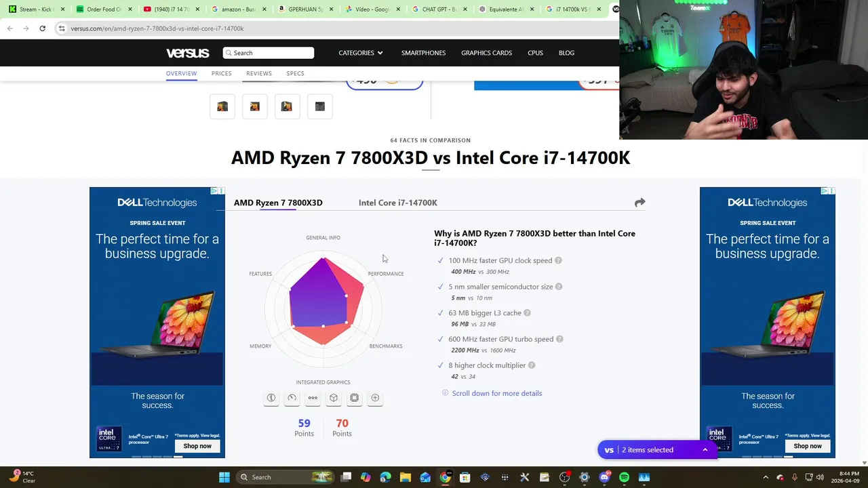The height and width of the screenshot is (488, 868).
Task: Click the volume icon in system tray
Action: point(819,477)
